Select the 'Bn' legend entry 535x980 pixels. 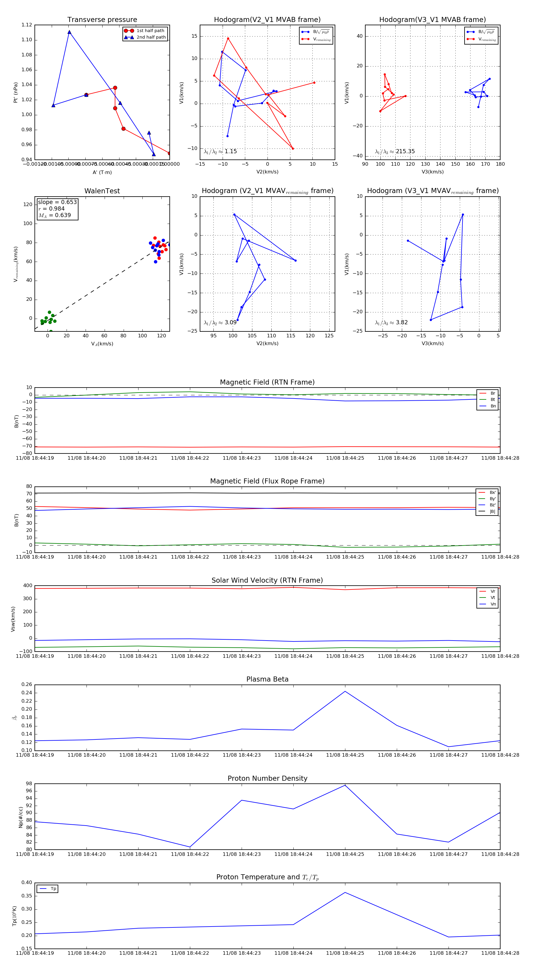click(x=487, y=406)
